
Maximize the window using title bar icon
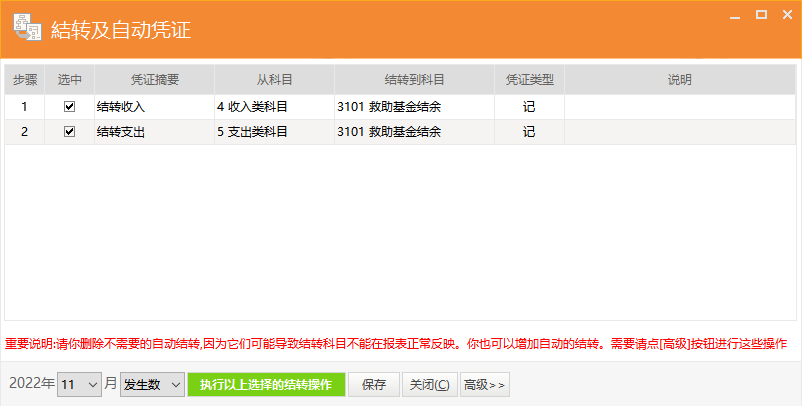point(761,14)
